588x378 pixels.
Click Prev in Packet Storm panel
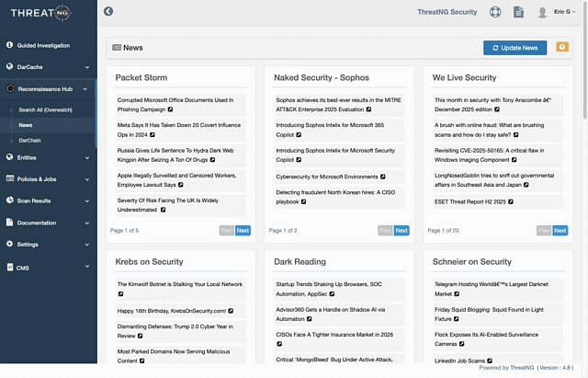[227, 231]
